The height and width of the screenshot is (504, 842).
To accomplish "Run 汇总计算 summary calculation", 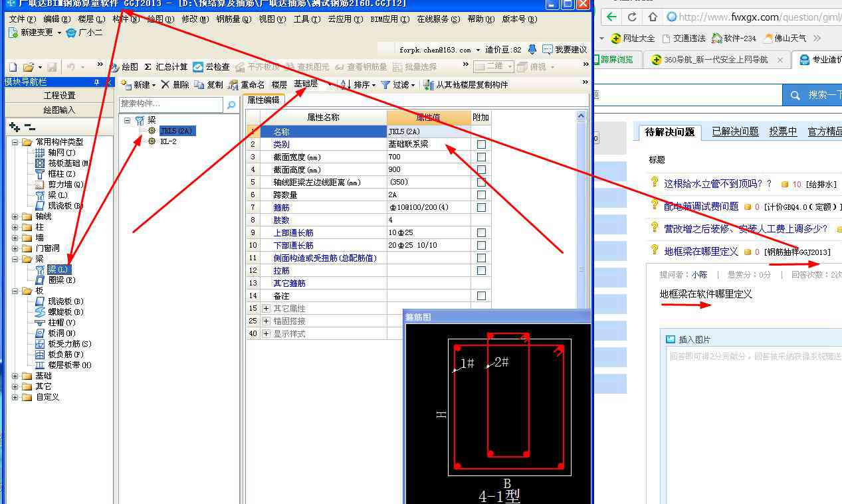I will point(166,67).
